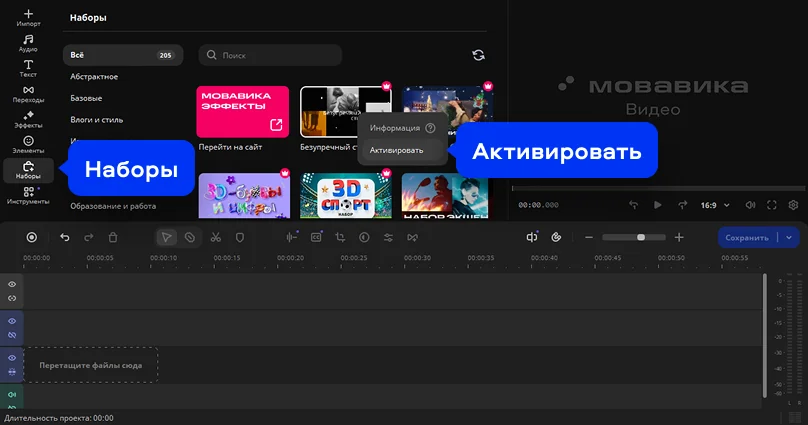808x425 pixels.
Task: Click the Перетащите файлы сюда drop zone
Action: point(91,365)
